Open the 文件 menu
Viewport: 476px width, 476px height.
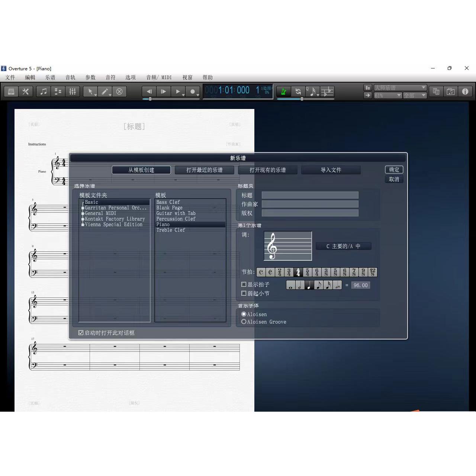click(x=10, y=77)
